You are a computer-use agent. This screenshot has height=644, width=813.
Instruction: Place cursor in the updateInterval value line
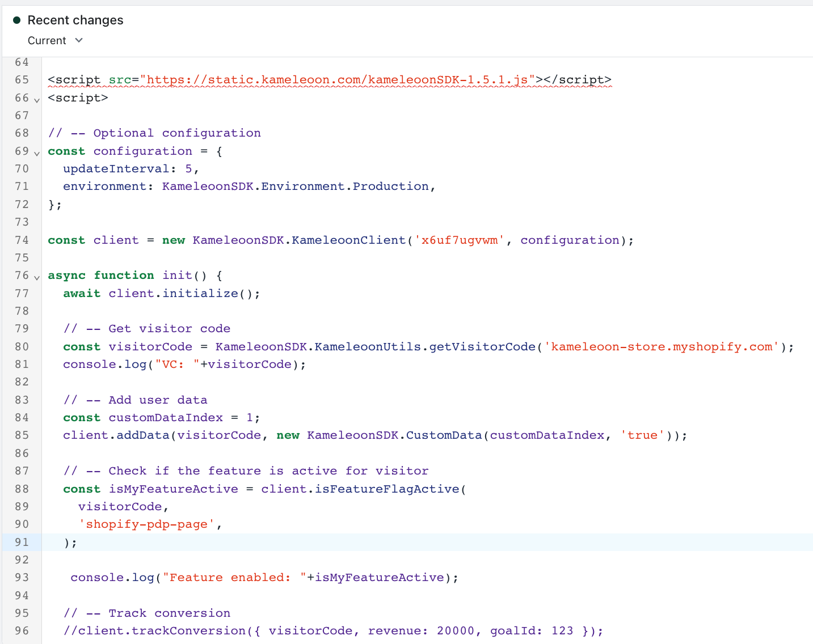click(130, 169)
